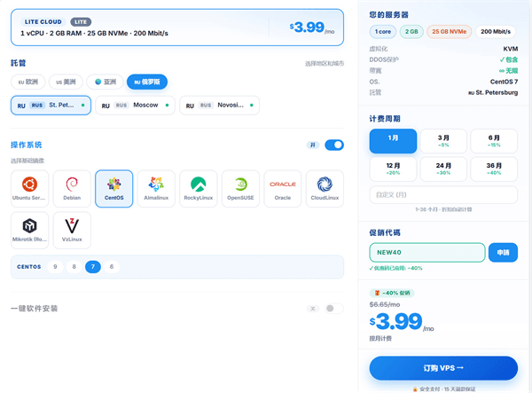Select the Ubuntu Server OS icon
The image size is (532, 393).
point(29,188)
